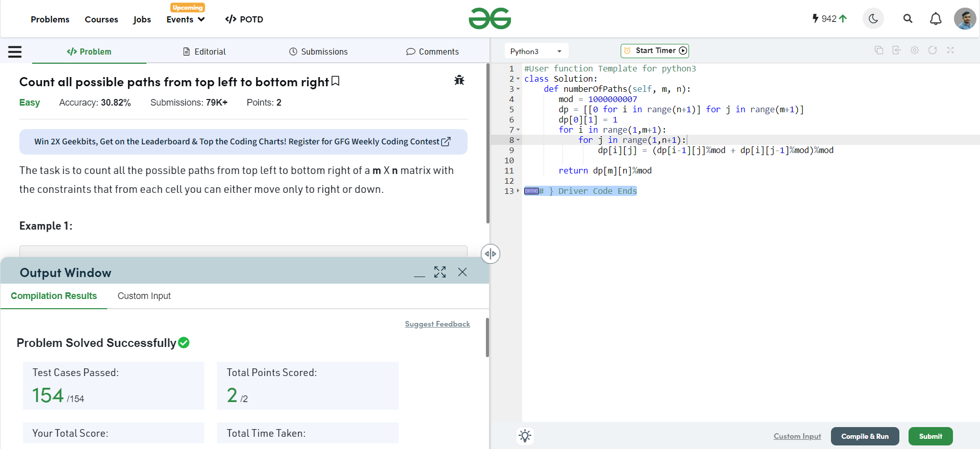Open Courses in top navigation
Image resolution: width=980 pixels, height=449 pixels.
[101, 19]
